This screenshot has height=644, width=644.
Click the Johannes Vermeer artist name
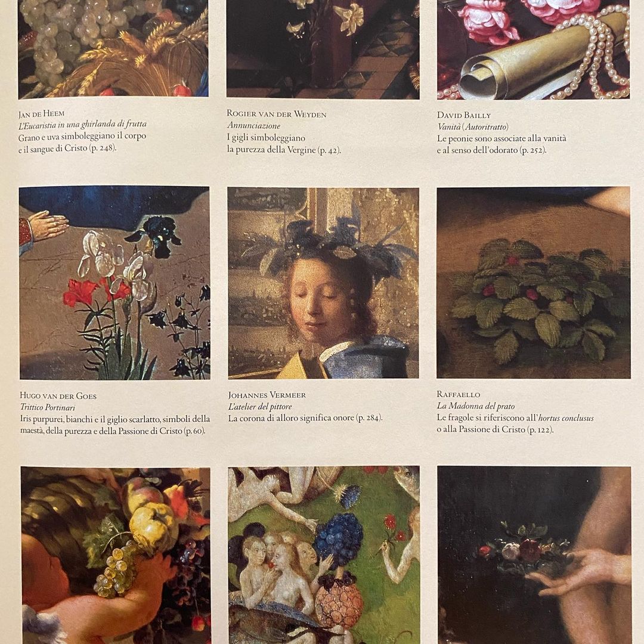[267, 395]
